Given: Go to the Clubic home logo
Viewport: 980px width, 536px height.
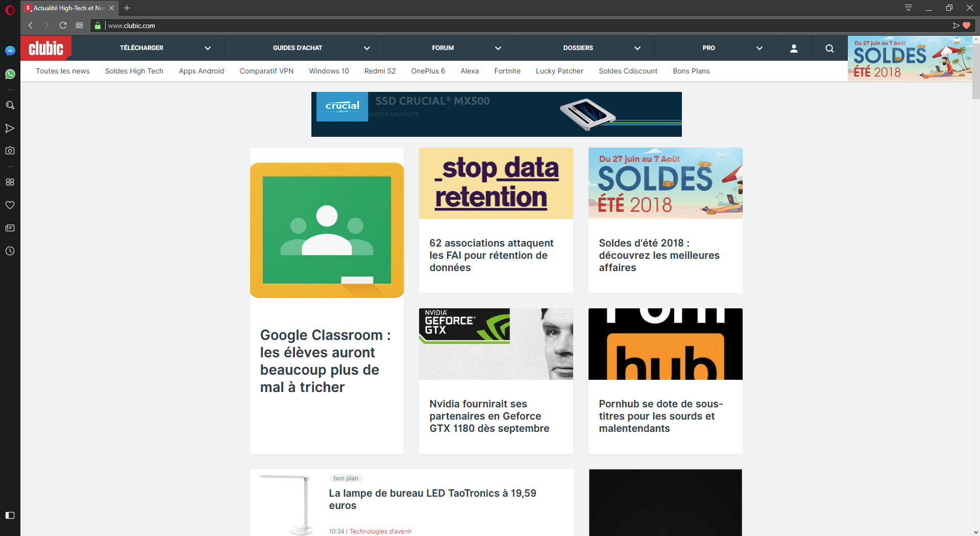Looking at the screenshot, I should coord(46,48).
